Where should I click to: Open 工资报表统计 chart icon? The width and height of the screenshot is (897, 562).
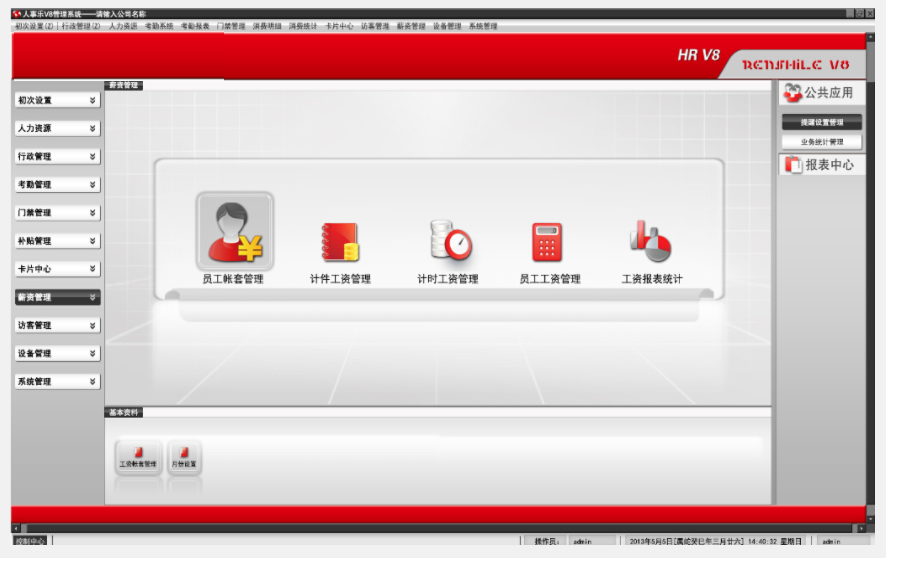(x=651, y=241)
